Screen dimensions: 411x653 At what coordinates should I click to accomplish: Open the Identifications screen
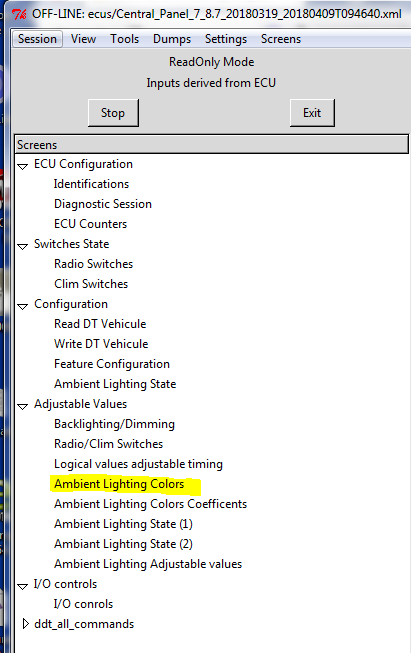91,184
